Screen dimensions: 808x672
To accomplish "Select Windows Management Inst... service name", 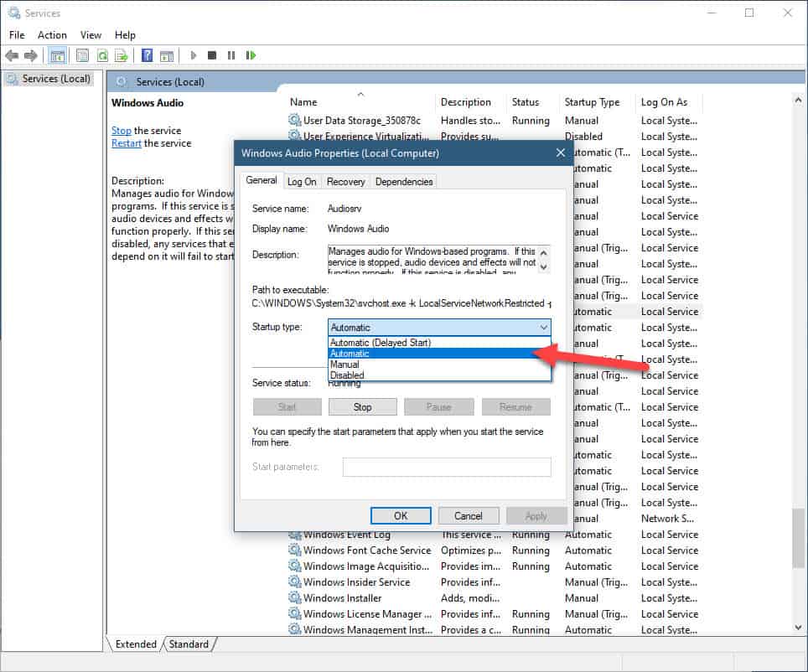I will click(367, 629).
